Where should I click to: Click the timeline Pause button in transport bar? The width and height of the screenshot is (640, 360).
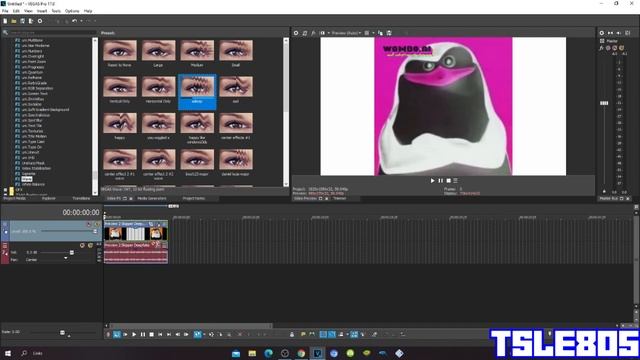pyautogui.click(x=143, y=334)
